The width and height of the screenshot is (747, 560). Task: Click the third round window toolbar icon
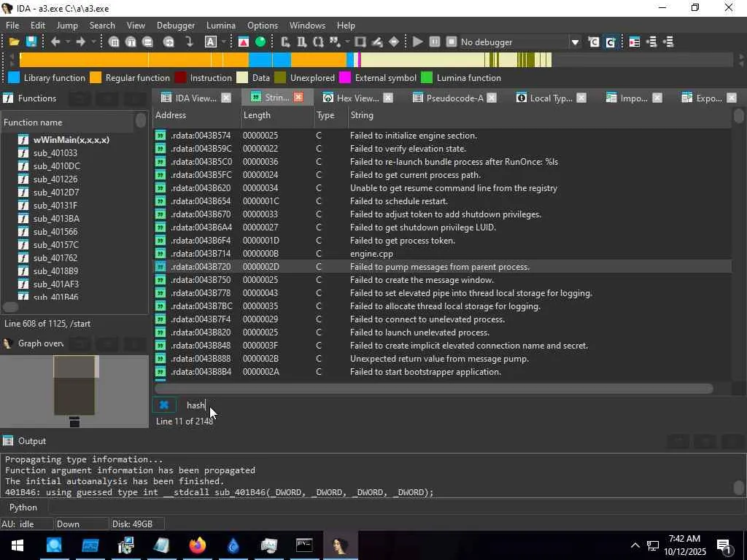click(x=147, y=42)
